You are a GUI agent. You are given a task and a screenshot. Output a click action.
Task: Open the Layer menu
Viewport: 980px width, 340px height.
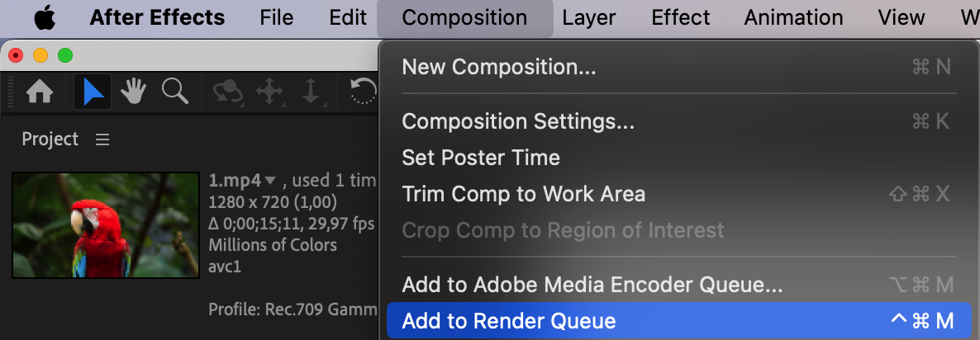click(x=589, y=17)
